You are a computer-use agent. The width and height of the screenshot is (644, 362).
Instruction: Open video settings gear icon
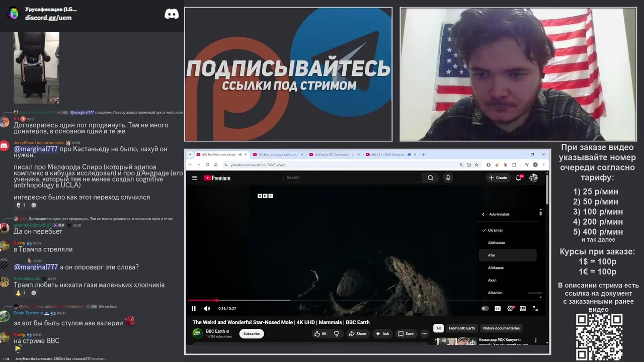pyautogui.click(x=511, y=309)
